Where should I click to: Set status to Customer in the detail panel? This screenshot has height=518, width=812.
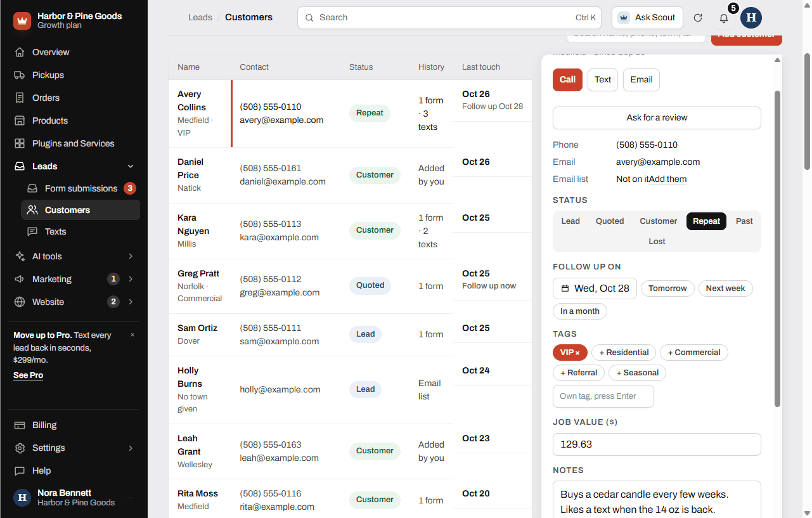pos(658,221)
